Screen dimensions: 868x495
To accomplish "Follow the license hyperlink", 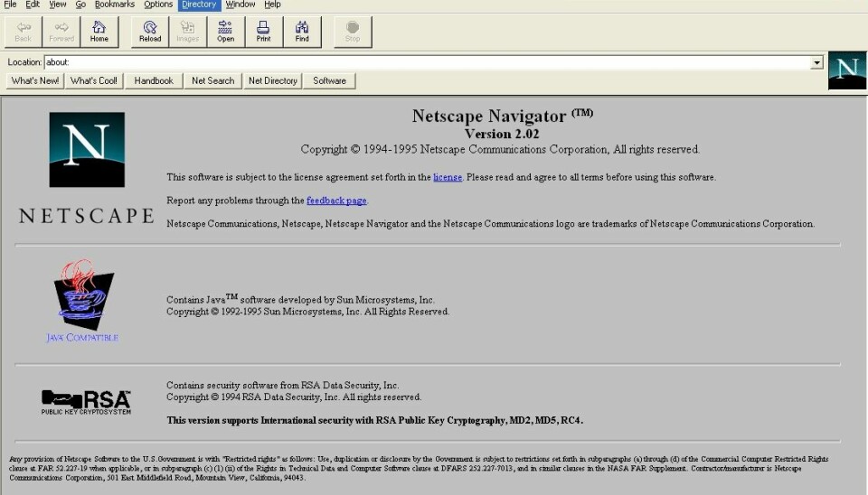I will tap(448, 178).
